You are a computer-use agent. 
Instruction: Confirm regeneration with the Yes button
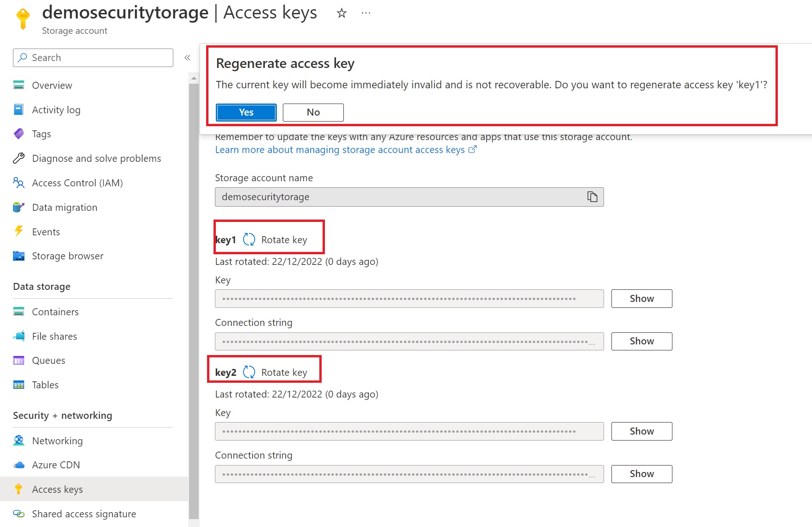coord(246,112)
